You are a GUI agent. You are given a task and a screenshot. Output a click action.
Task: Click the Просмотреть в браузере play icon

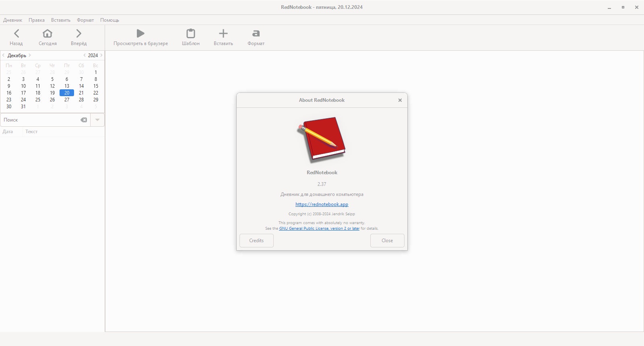point(140,33)
